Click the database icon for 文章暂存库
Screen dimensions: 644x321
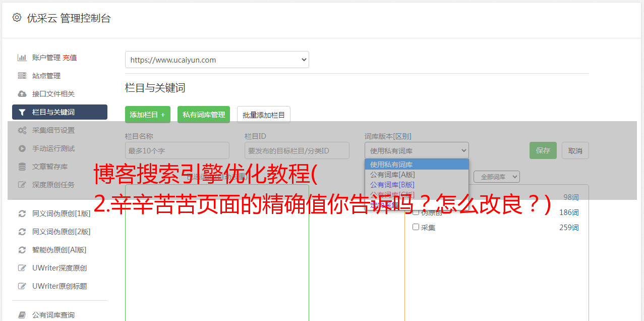click(22, 167)
